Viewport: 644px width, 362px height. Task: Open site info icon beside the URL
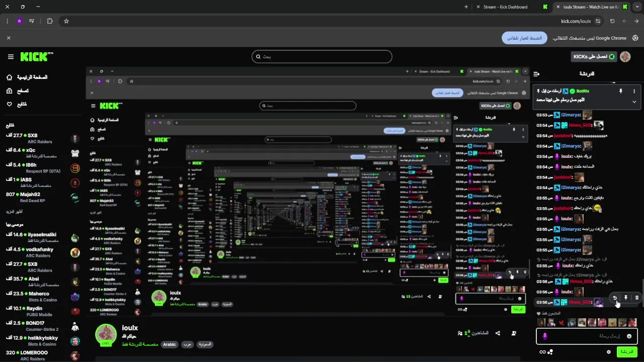[598, 21]
